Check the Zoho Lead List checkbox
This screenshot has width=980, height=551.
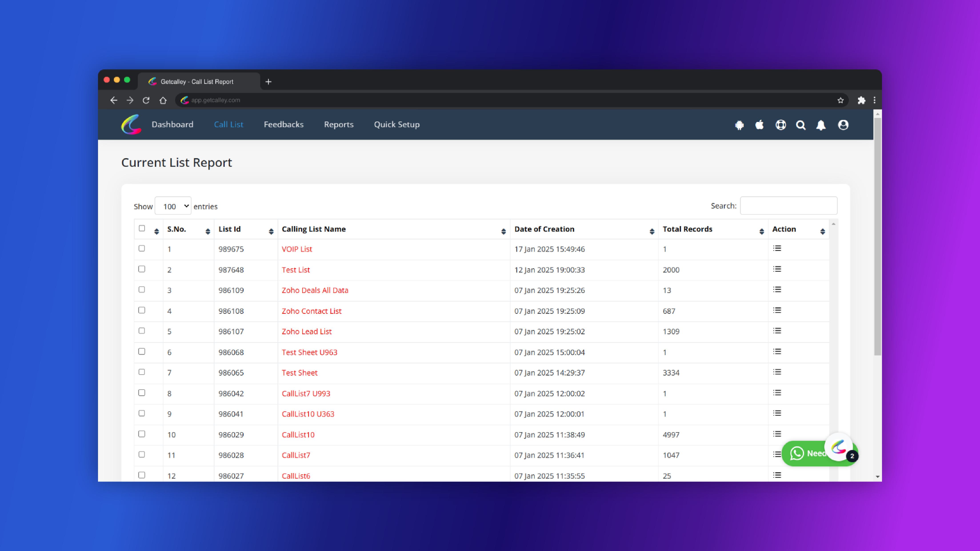tap(142, 331)
